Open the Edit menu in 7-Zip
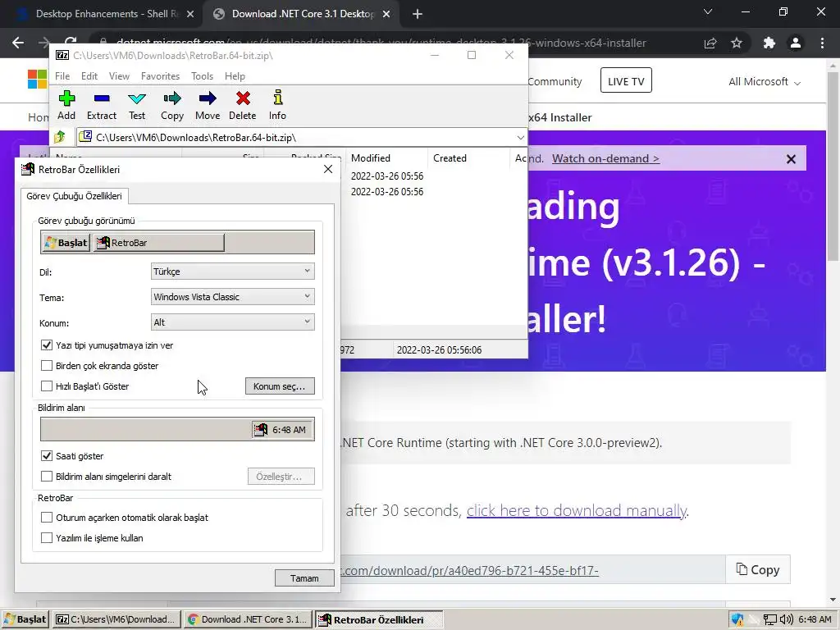 point(89,76)
